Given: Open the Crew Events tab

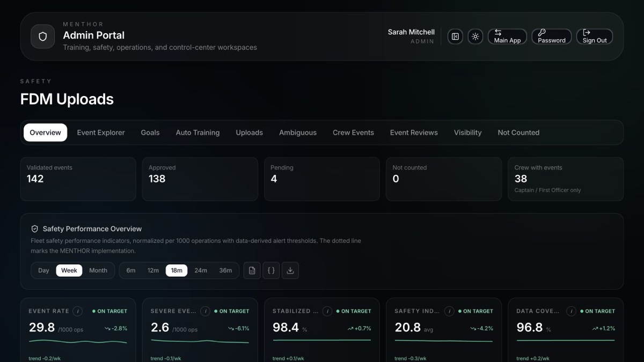Looking at the screenshot, I should tap(353, 132).
